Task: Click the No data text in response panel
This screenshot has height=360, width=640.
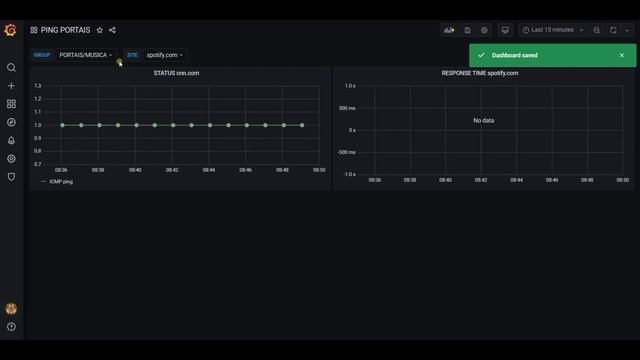Action: click(484, 120)
